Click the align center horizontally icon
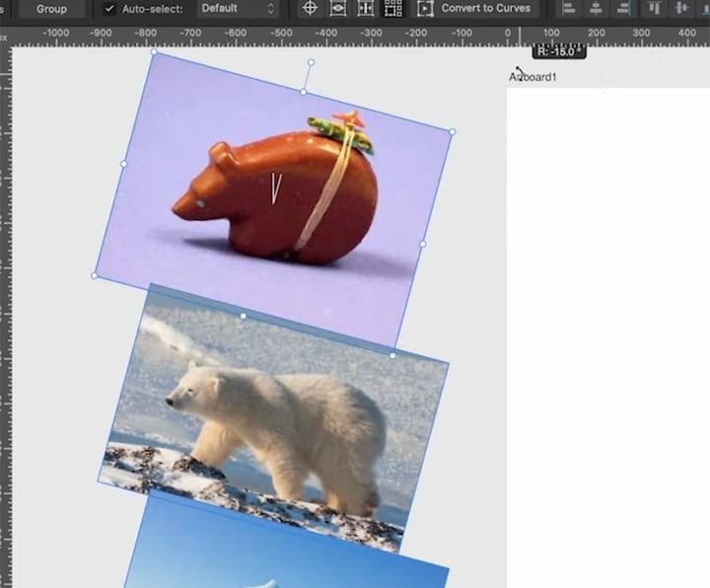The width and height of the screenshot is (710, 588). [596, 9]
